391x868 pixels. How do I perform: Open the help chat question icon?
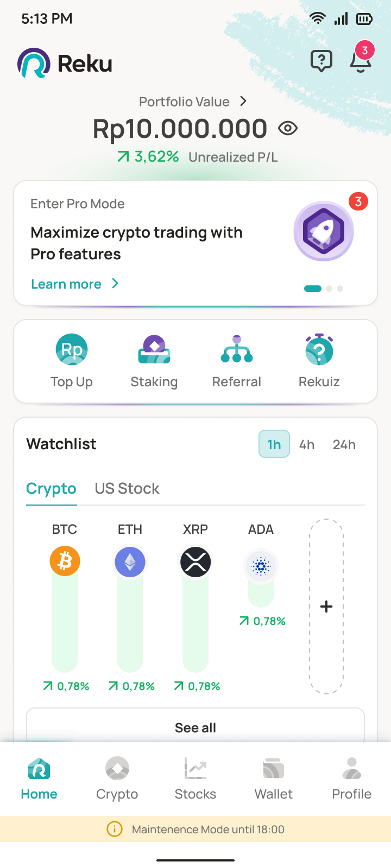[x=321, y=61]
